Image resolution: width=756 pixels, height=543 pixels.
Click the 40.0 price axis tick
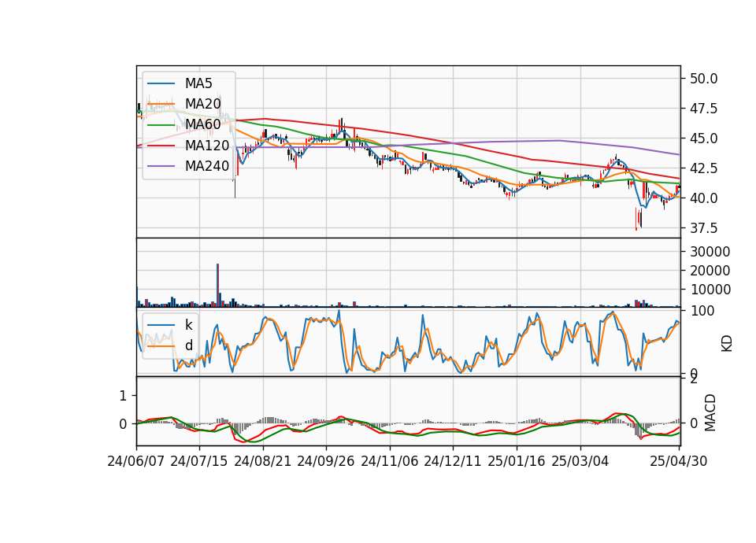[703, 198]
